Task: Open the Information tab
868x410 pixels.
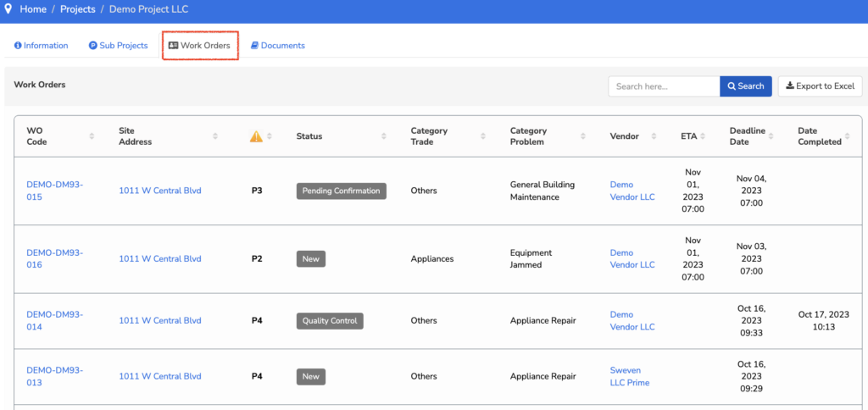Action: click(41, 46)
